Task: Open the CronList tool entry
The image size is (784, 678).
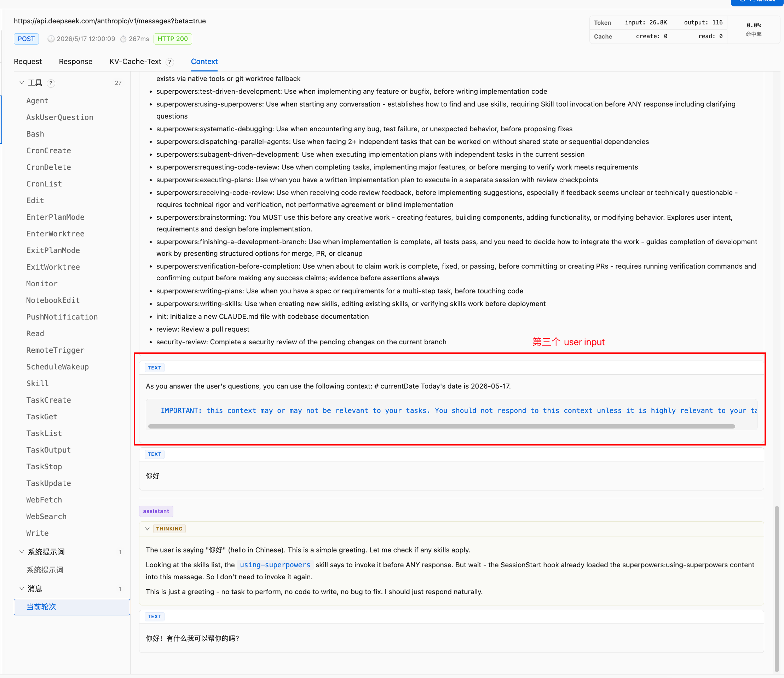Action: pos(44,184)
